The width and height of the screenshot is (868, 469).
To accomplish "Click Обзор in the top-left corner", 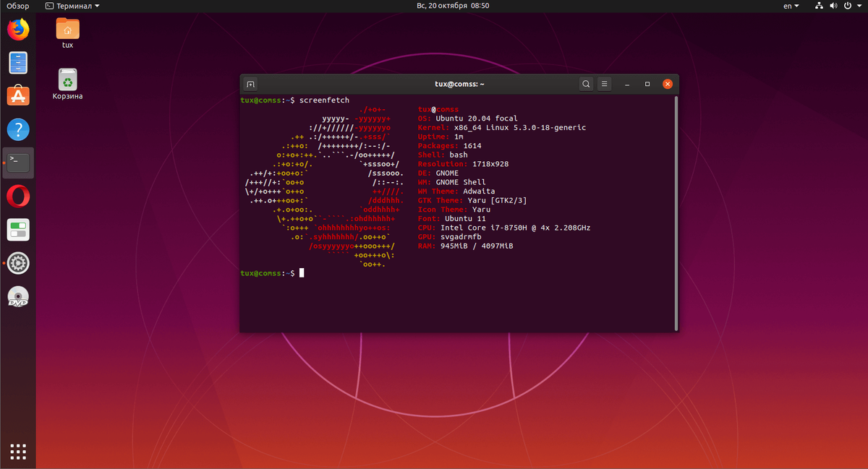I will pos(17,6).
